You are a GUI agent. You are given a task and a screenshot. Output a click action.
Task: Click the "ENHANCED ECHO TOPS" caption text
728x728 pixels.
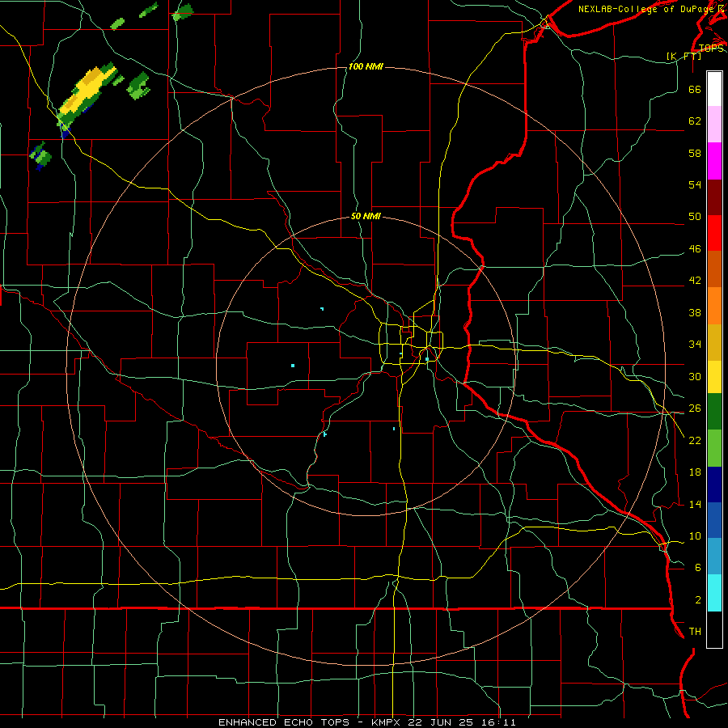[x=284, y=722]
